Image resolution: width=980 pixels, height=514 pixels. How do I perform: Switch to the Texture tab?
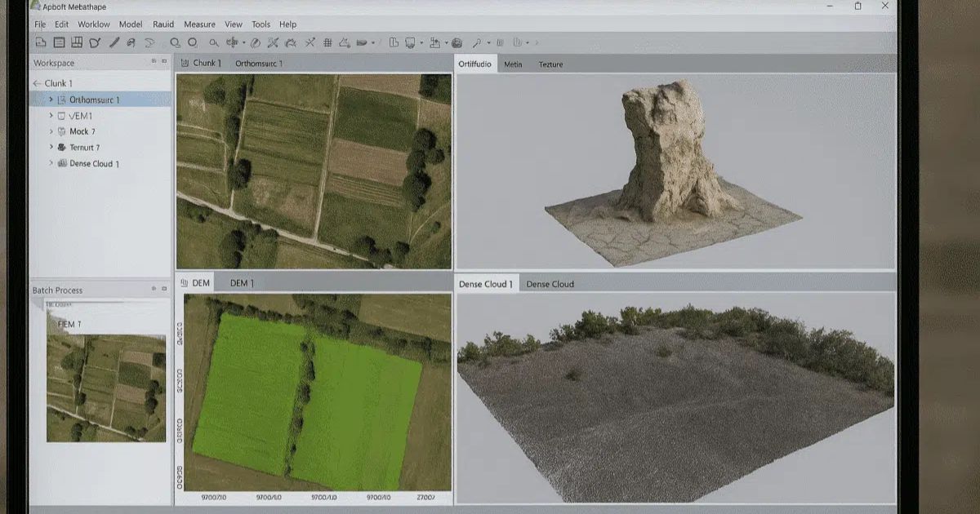[x=550, y=64]
